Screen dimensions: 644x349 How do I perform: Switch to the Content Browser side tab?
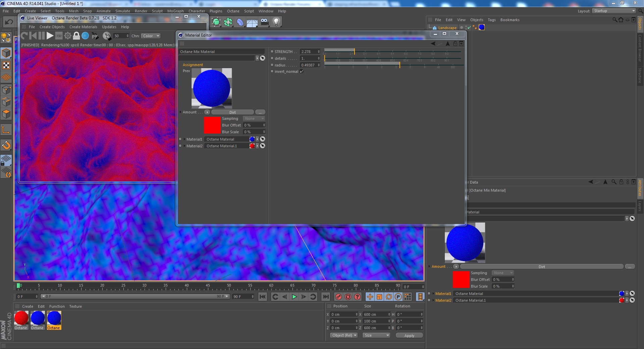click(640, 48)
